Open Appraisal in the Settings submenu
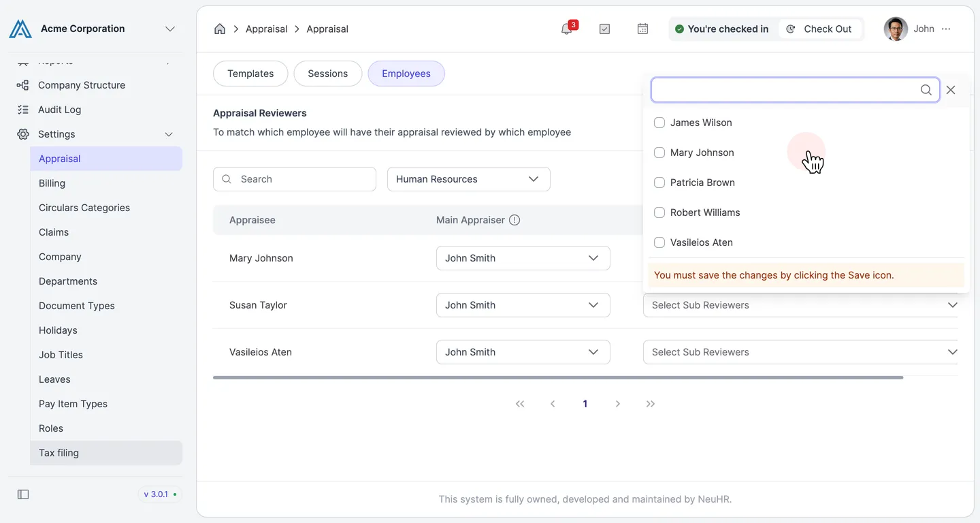Viewport: 980px width, 523px height. pos(106,159)
